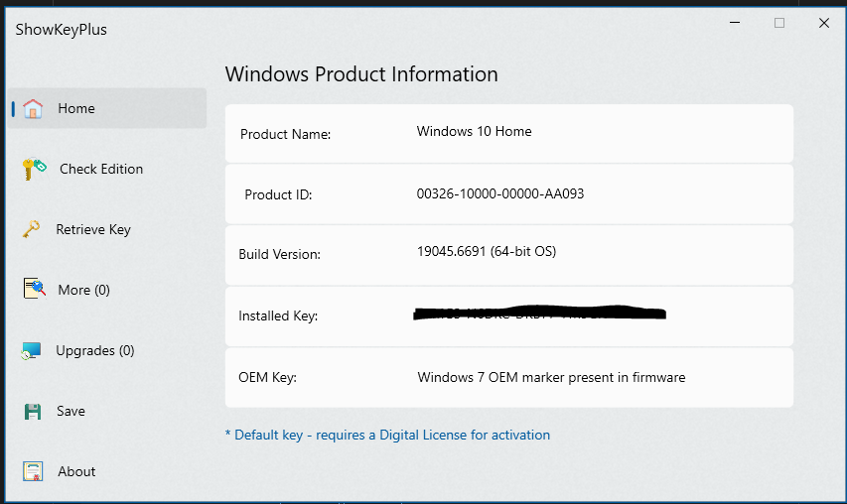The width and height of the screenshot is (847, 504).
Task: Open the About page label
Action: 76,471
